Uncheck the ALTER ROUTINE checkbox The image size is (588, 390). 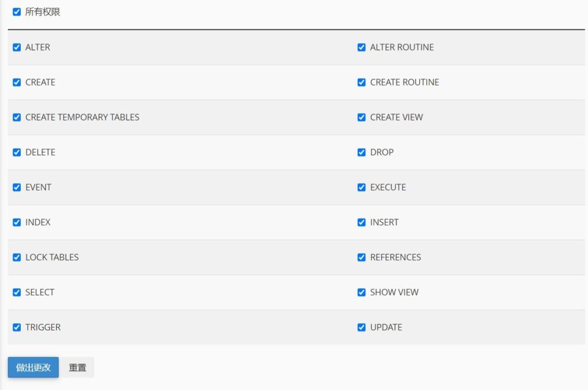point(361,47)
